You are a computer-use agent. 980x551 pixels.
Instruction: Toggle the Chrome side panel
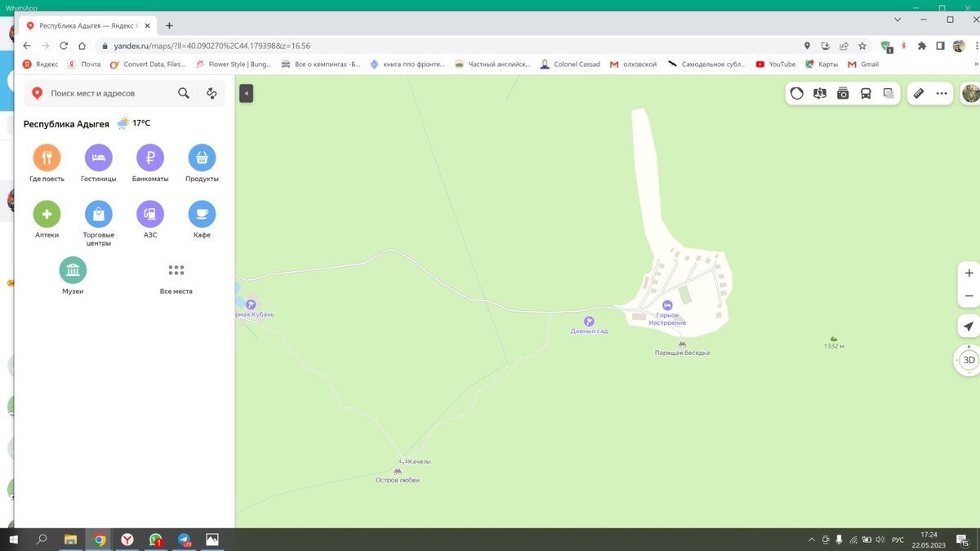tap(940, 46)
